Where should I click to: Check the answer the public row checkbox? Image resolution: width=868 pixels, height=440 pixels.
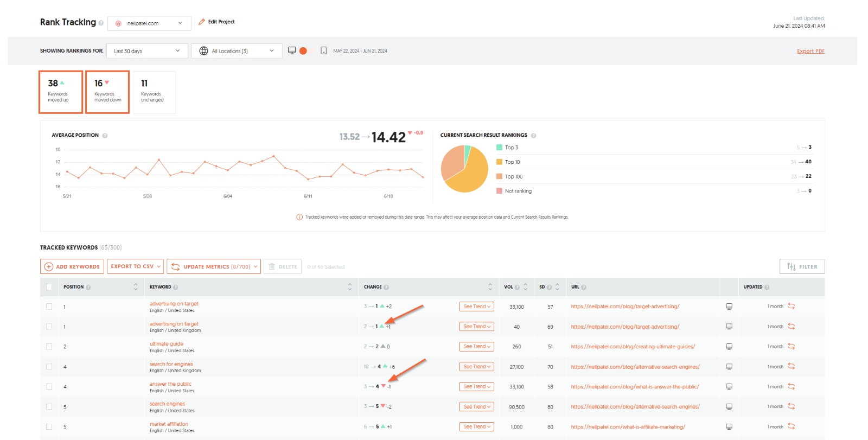pos(49,387)
